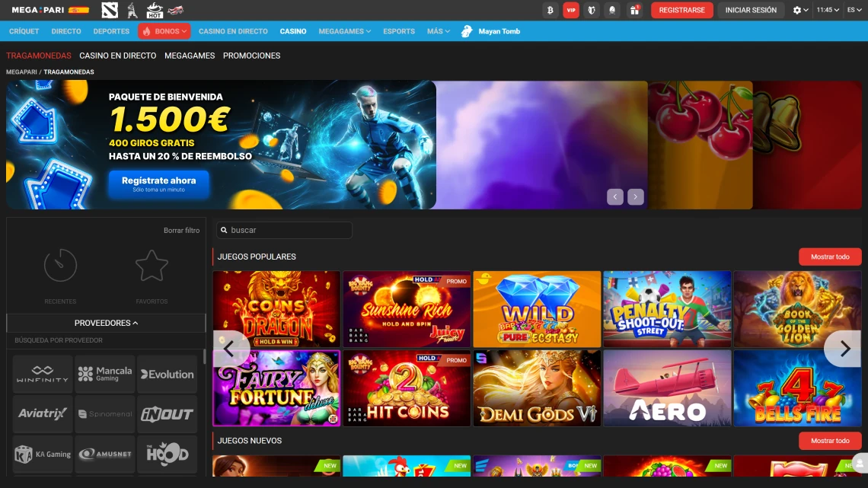Click the Bitcoin payments icon
This screenshot has height=488, width=868.
click(550, 10)
